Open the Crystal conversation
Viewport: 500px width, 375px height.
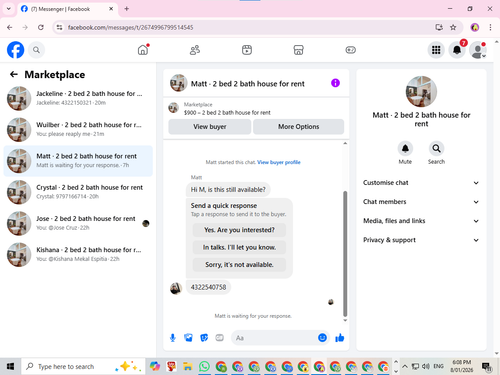point(78,192)
